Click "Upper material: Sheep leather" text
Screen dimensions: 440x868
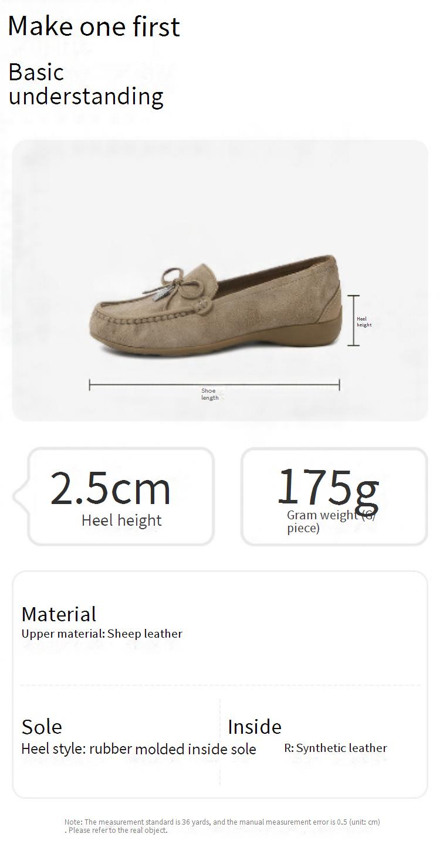[102, 634]
